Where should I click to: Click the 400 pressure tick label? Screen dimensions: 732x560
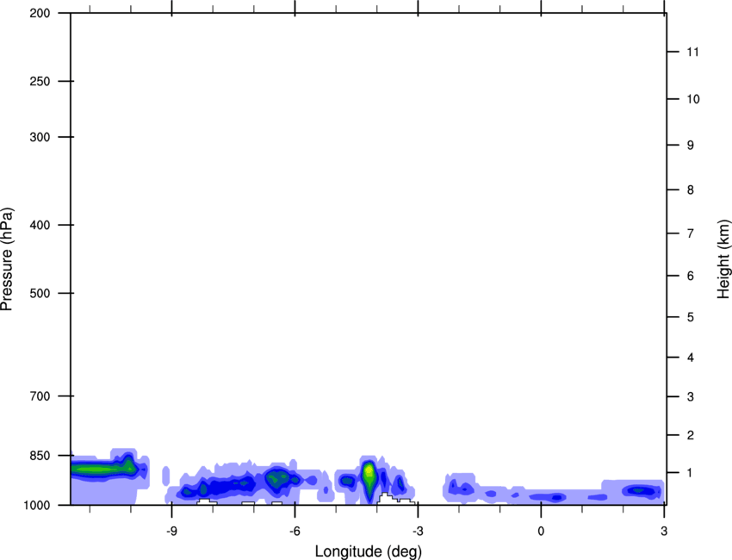(40, 225)
